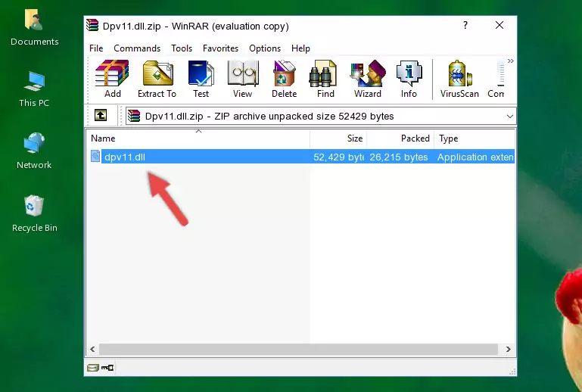This screenshot has height=392, width=582.
Task: Open the File menu
Action: point(96,48)
